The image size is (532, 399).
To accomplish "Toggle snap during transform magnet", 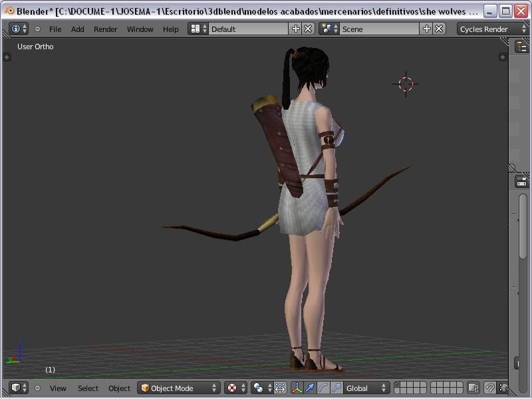I will pos(489,388).
